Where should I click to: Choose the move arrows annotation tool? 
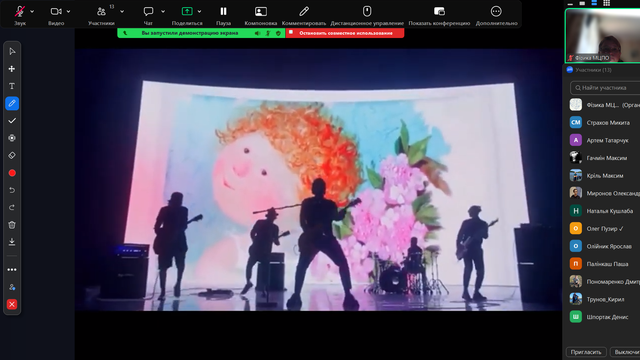[12, 69]
